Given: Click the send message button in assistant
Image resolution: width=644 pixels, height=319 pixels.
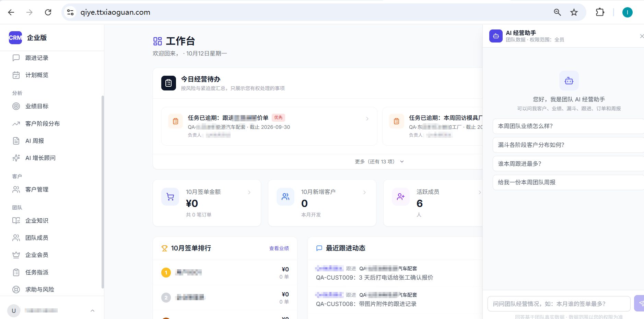Looking at the screenshot, I should (x=639, y=304).
